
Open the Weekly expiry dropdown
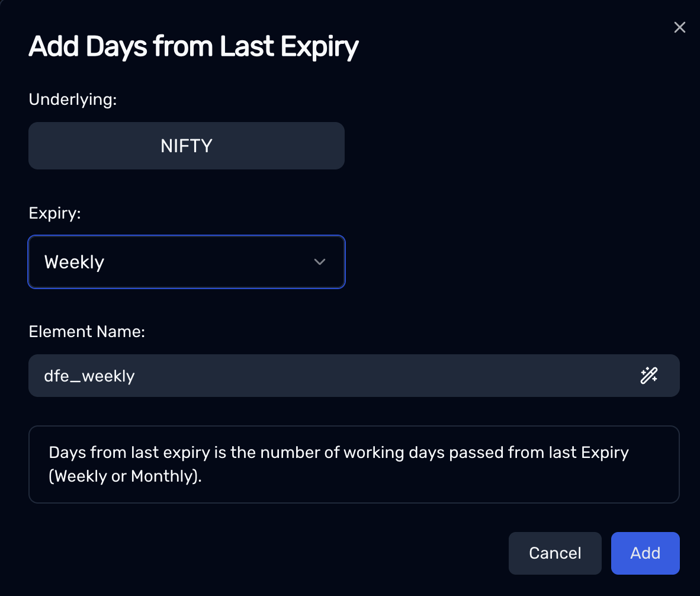point(187,262)
